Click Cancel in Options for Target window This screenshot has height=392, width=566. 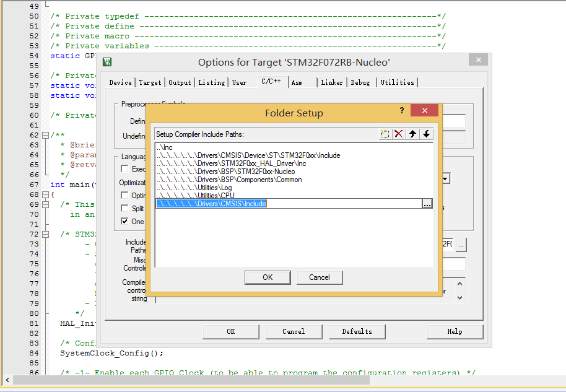[294, 331]
